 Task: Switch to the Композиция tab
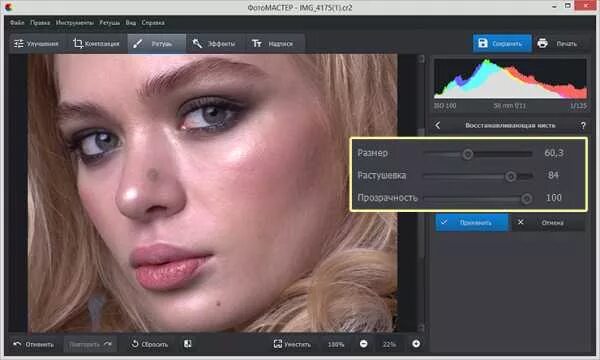tap(96, 44)
